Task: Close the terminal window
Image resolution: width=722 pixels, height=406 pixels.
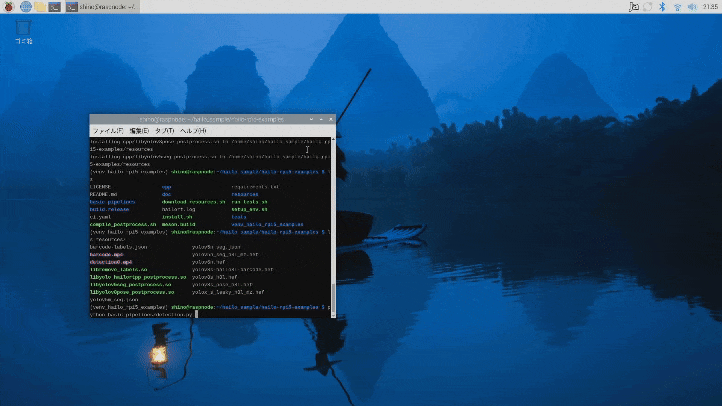Action: coord(331,119)
